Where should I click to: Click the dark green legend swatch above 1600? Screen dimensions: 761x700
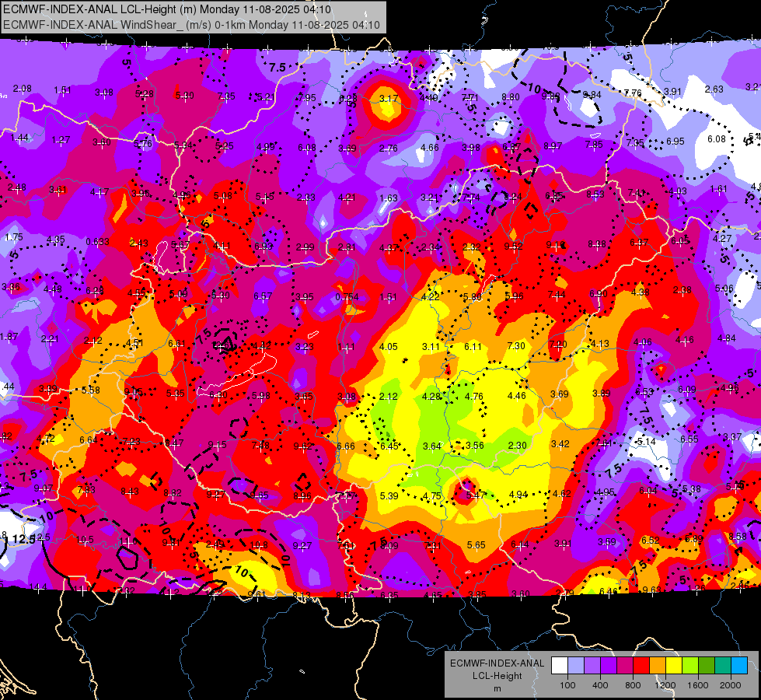coord(706,666)
